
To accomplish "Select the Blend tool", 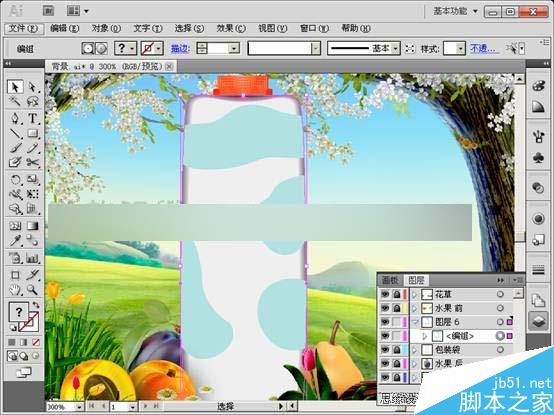I will (32, 241).
